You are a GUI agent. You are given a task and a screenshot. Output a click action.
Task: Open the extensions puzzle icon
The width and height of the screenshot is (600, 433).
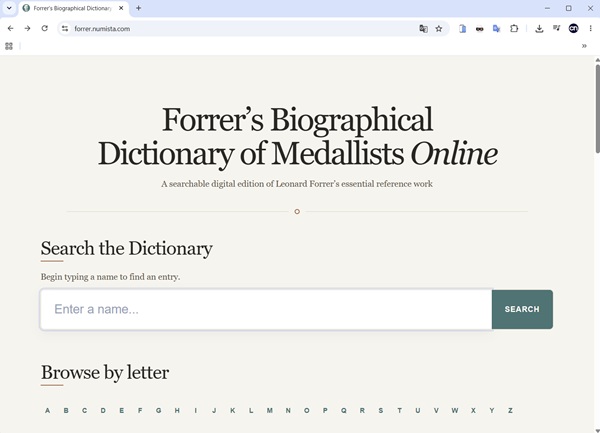point(514,28)
